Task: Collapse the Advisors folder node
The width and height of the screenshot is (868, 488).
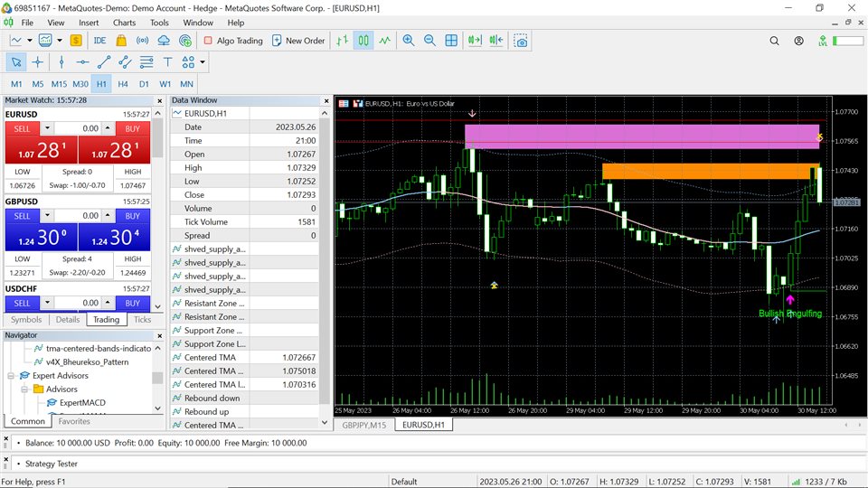Action: [24, 389]
